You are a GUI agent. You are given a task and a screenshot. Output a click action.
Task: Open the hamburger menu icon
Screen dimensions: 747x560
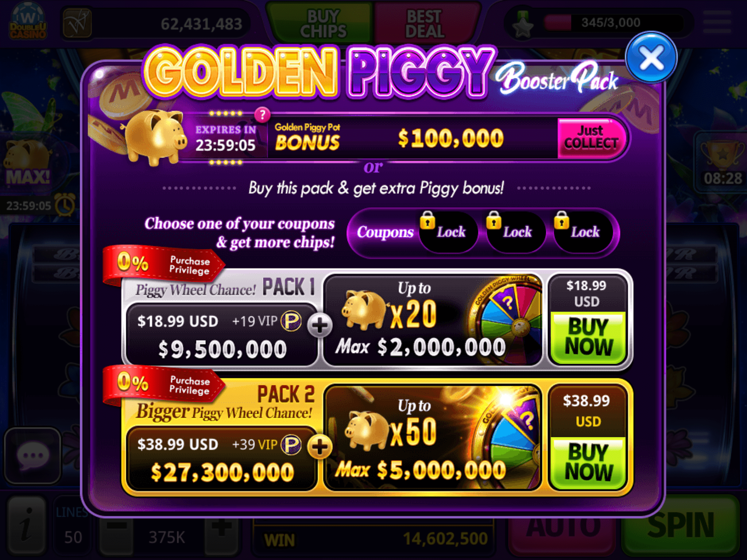pyautogui.click(x=717, y=22)
